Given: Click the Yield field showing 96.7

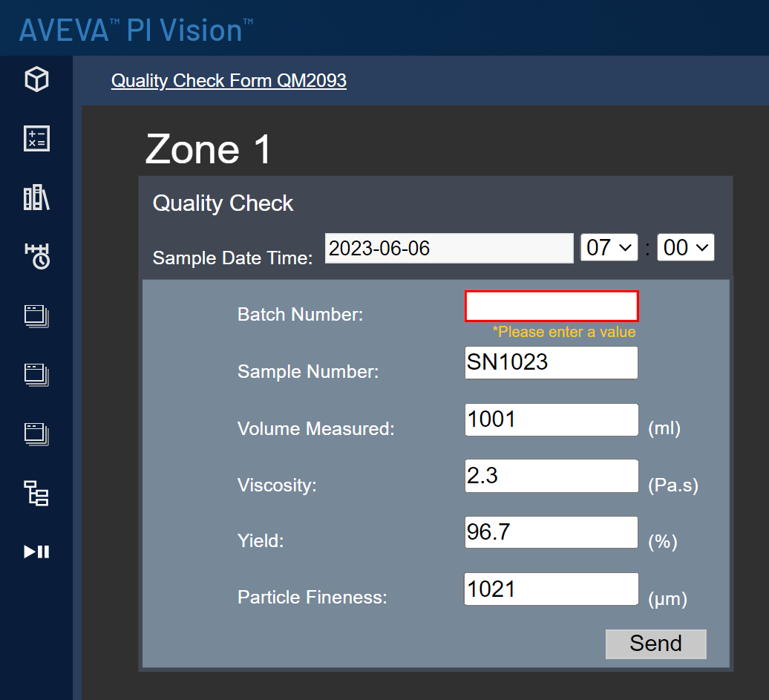Looking at the screenshot, I should click(551, 532).
